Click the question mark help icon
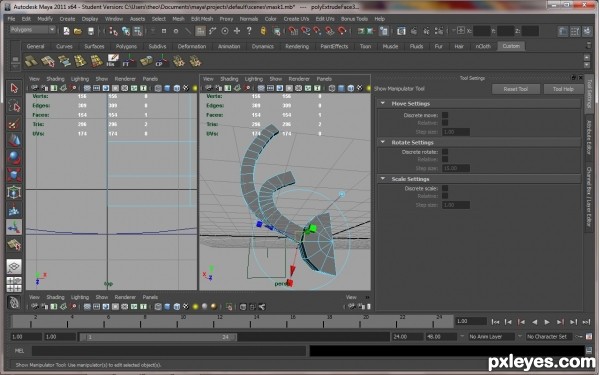 click(x=249, y=31)
